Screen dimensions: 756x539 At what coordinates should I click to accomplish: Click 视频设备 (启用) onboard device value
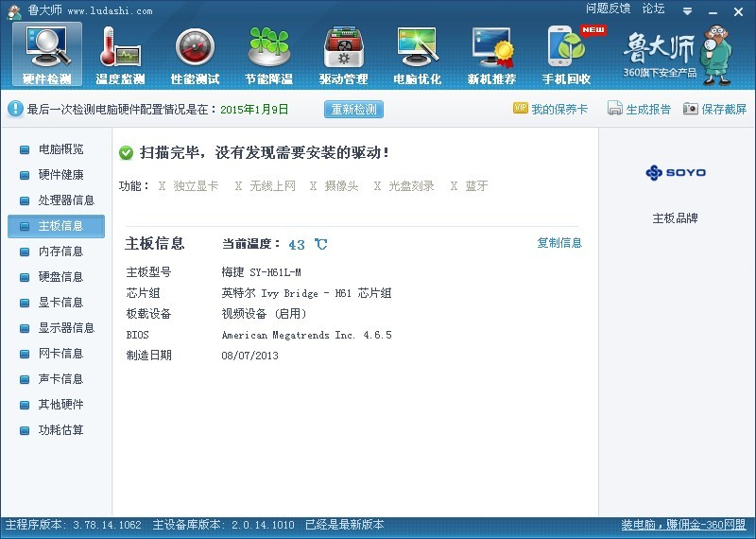coord(264,314)
